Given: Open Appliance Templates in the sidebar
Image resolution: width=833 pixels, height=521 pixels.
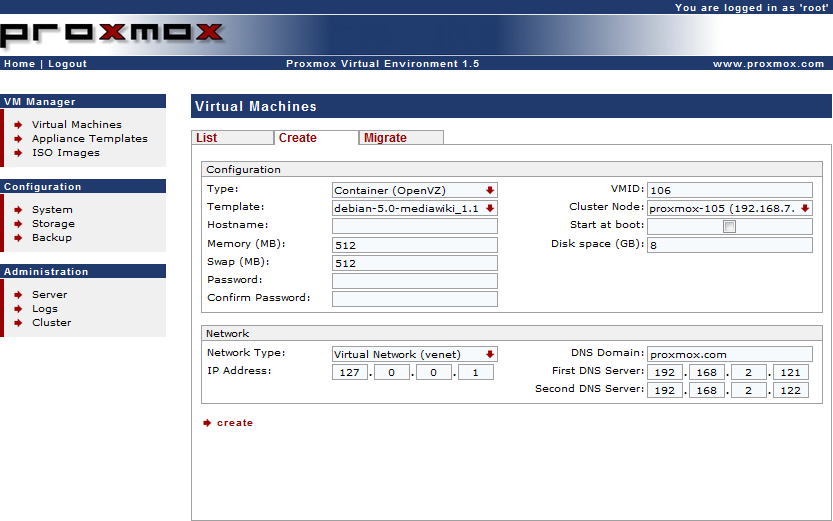Looking at the screenshot, I should (x=90, y=139).
